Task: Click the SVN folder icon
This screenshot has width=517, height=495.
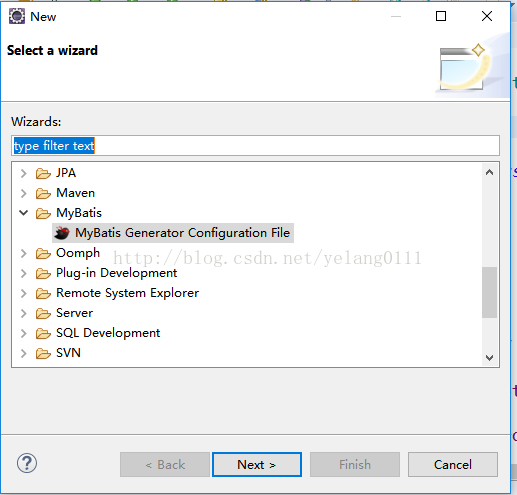Action: coord(43,353)
